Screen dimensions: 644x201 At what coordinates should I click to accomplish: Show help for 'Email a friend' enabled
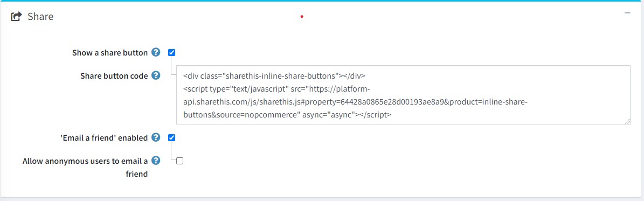point(156,137)
